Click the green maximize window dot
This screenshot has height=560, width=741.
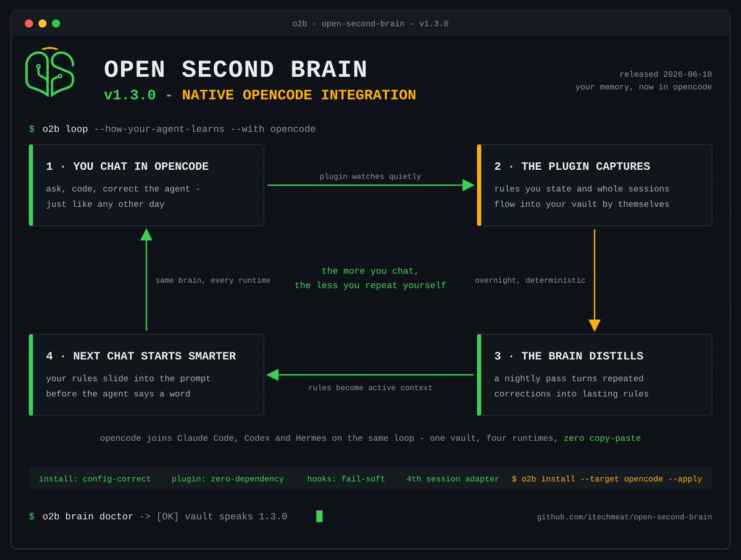click(56, 23)
